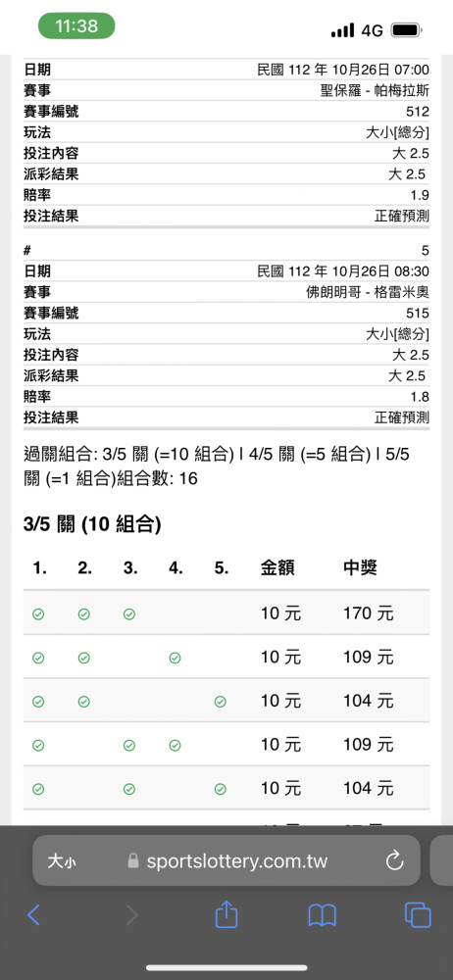Open the 大小 text size menu
Image resolution: width=453 pixels, height=980 pixels.
pos(62,861)
